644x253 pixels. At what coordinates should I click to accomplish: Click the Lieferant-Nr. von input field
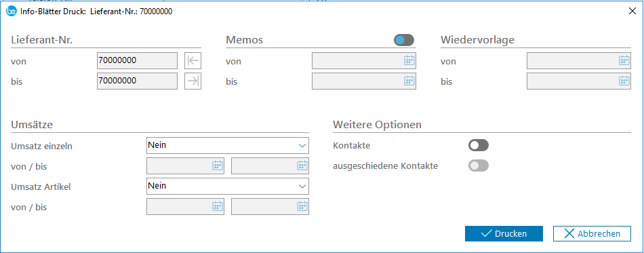137,61
